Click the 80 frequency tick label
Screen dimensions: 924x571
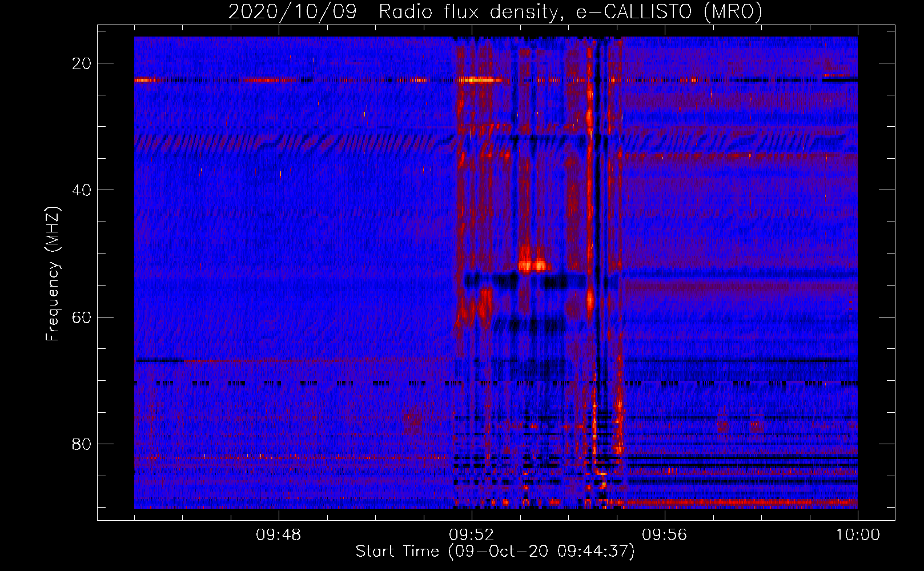82,444
